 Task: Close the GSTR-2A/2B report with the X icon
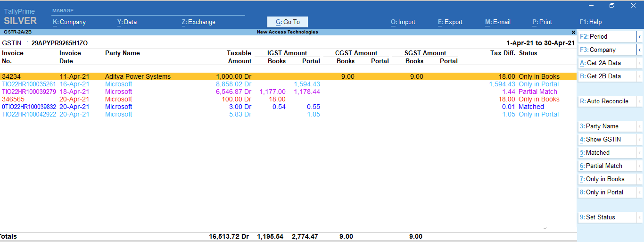tap(573, 33)
